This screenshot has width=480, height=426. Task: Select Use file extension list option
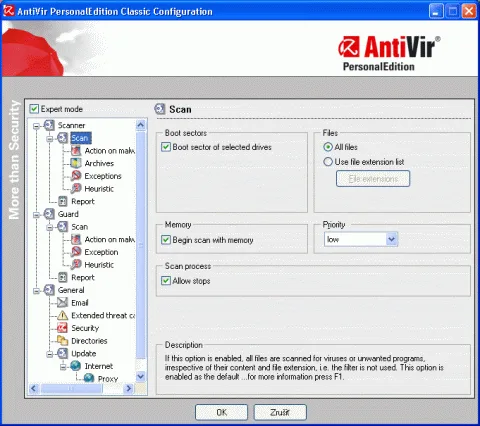coord(328,162)
